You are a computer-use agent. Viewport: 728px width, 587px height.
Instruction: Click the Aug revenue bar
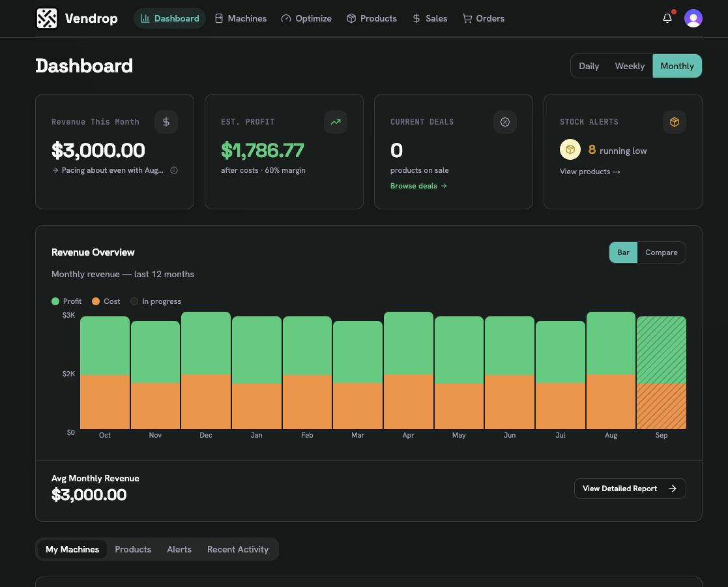pyautogui.click(x=611, y=370)
